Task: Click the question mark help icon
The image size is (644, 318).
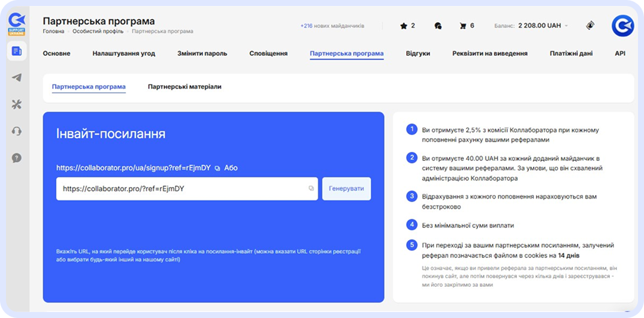Action: pos(17,158)
